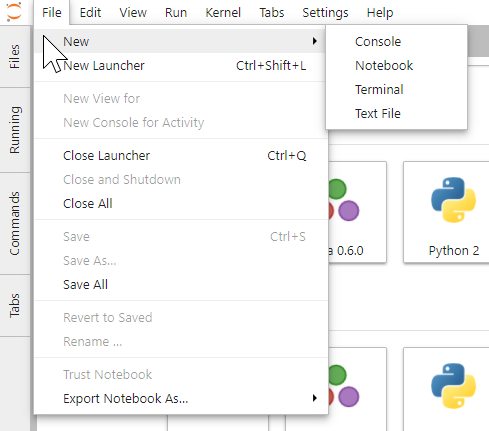Open the Commands sidebar tab
This screenshot has height=431, width=489.
click(15, 223)
